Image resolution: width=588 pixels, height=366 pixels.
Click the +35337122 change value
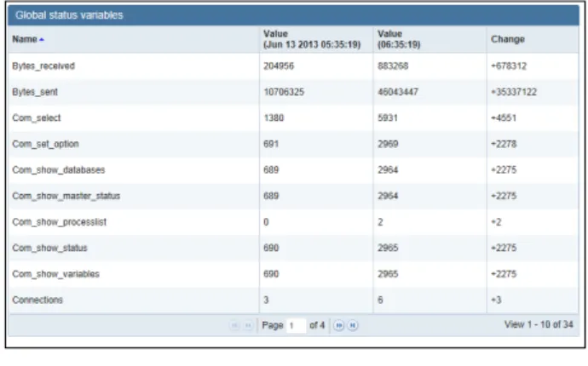514,92
